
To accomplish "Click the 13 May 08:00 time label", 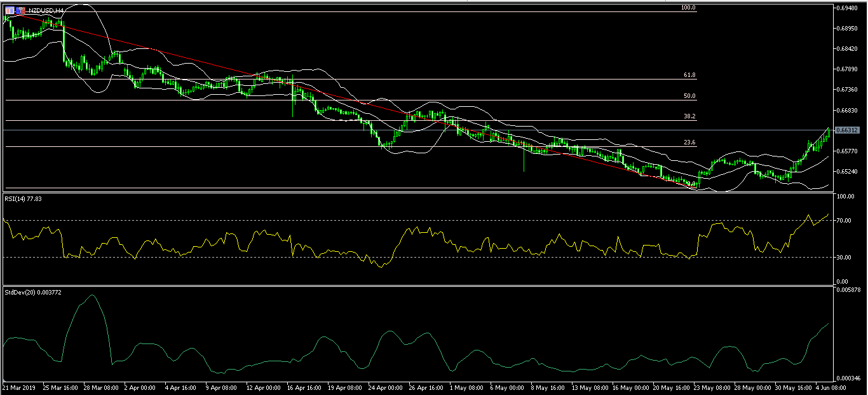I will pos(590,387).
